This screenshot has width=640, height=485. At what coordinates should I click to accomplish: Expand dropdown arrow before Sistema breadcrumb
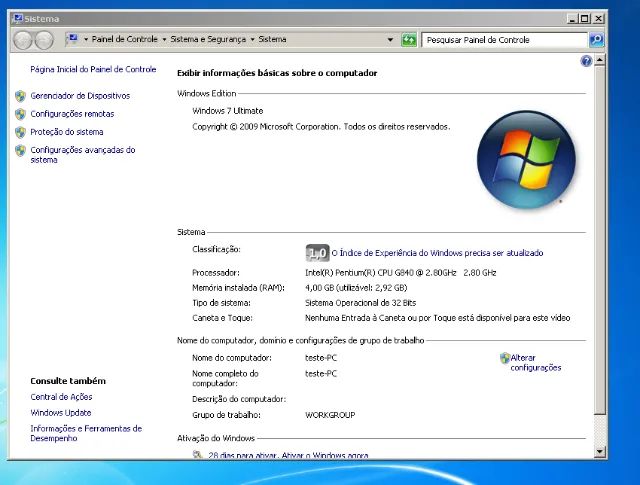tap(252, 40)
